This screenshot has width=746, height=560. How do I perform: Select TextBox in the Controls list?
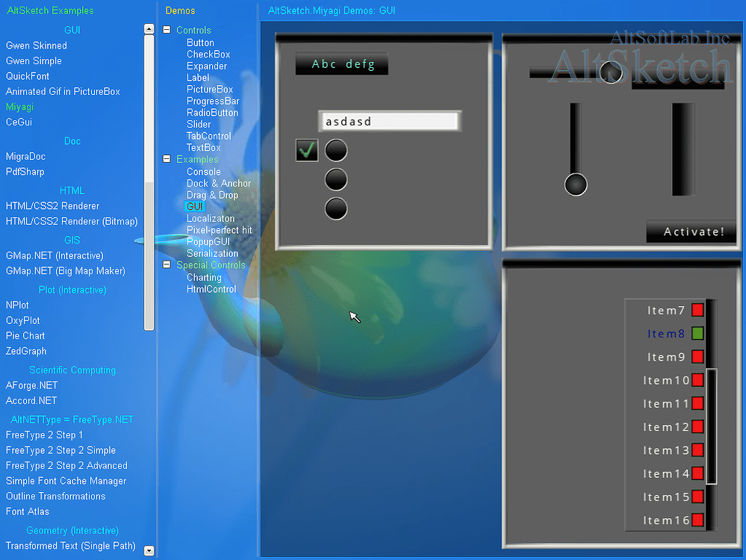[x=202, y=147]
